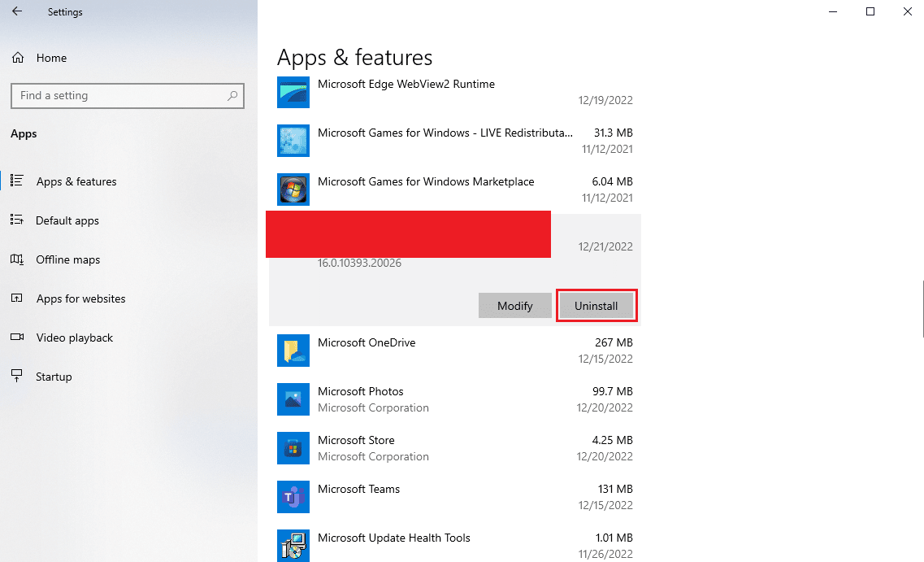Maximize the Settings window
Viewport: 924px width, 562px height.
tap(870, 12)
